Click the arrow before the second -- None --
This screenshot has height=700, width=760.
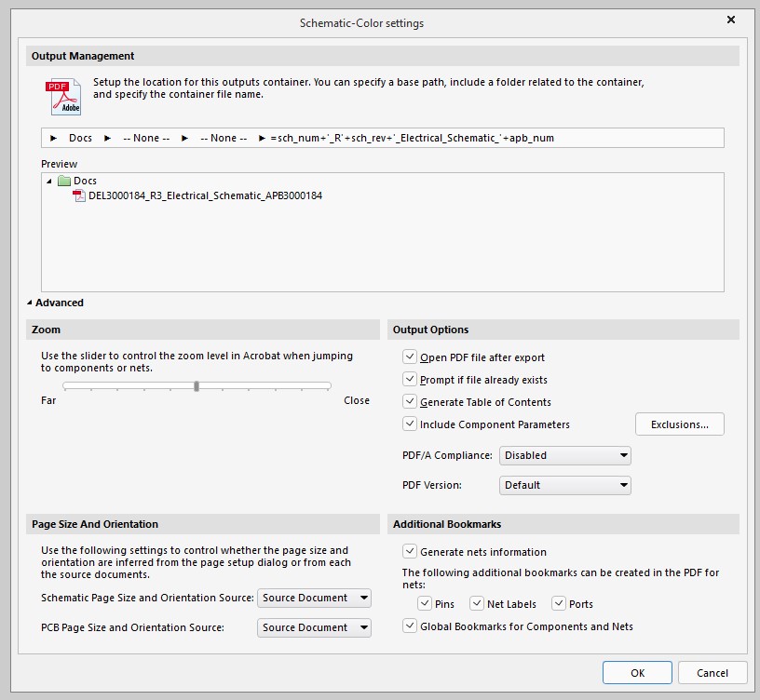point(184,138)
